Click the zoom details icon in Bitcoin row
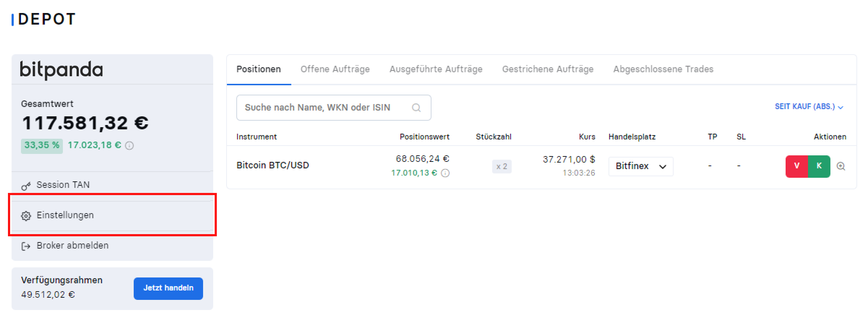 (x=841, y=166)
